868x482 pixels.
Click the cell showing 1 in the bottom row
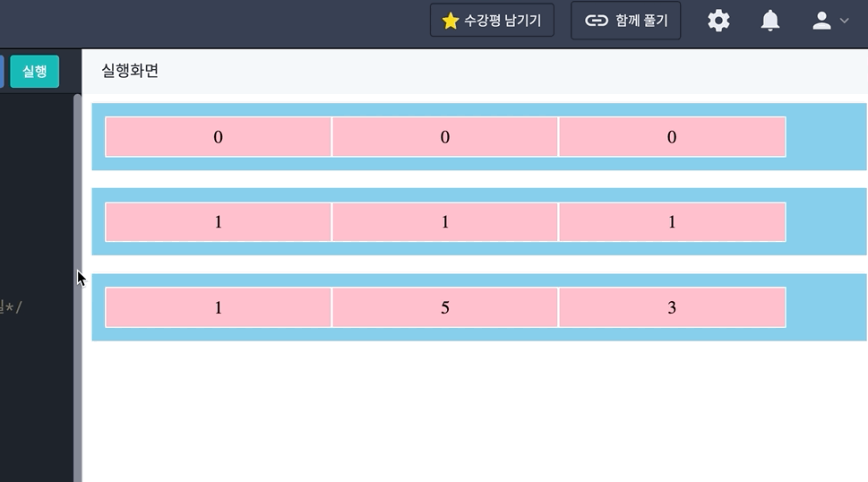coord(219,307)
